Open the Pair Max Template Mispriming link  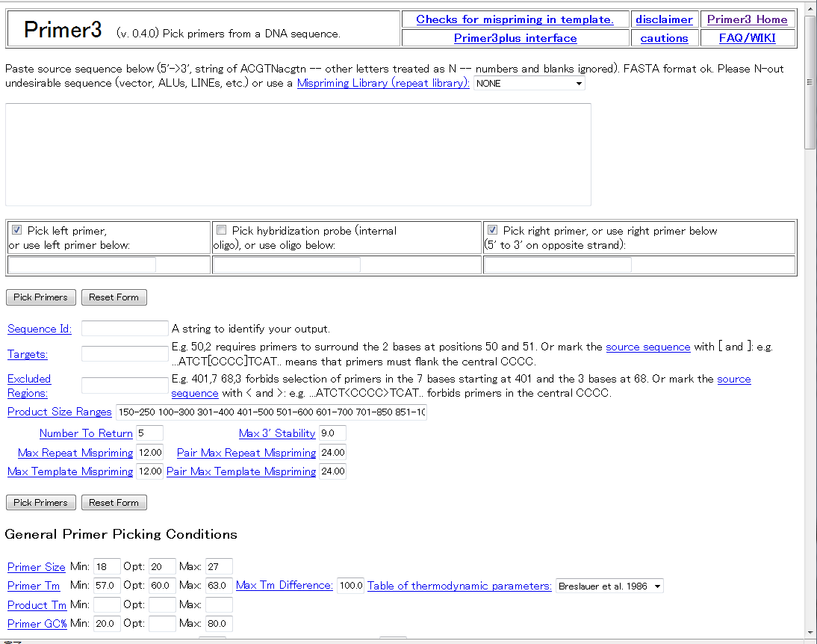click(241, 471)
